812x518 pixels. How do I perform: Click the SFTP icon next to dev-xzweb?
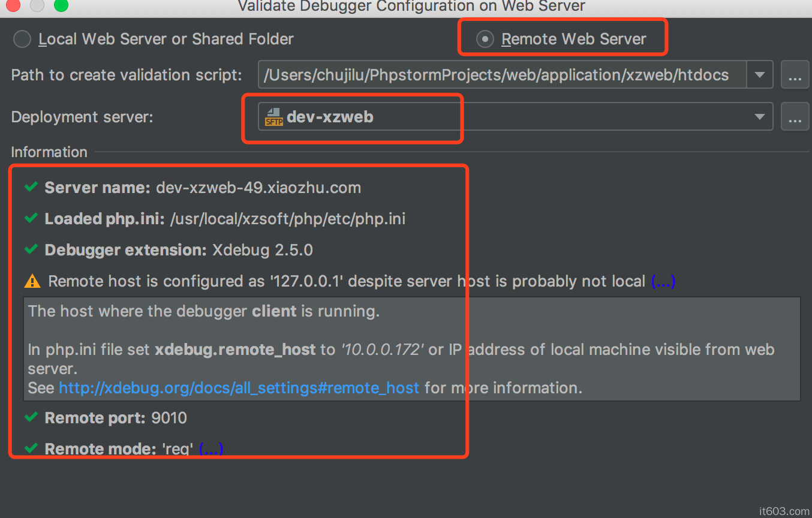273,117
